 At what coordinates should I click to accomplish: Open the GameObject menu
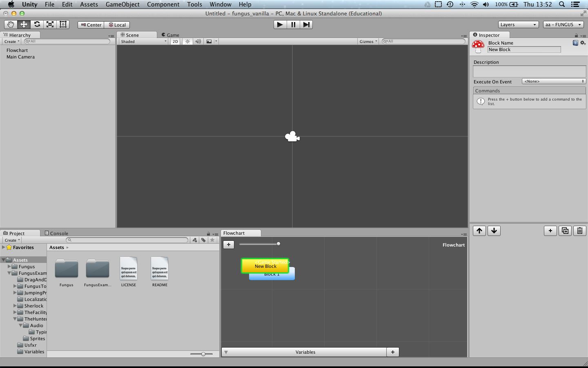click(x=122, y=4)
